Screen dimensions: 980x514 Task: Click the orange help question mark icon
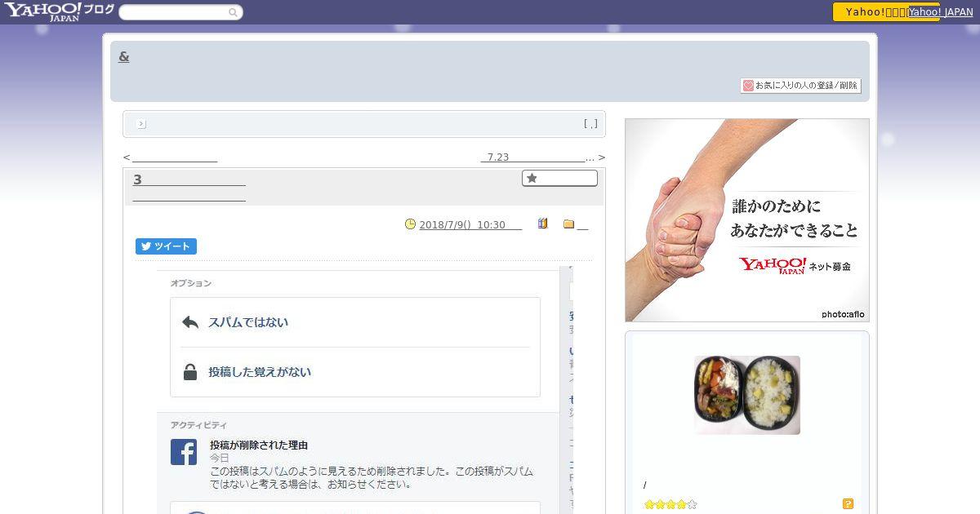(848, 504)
